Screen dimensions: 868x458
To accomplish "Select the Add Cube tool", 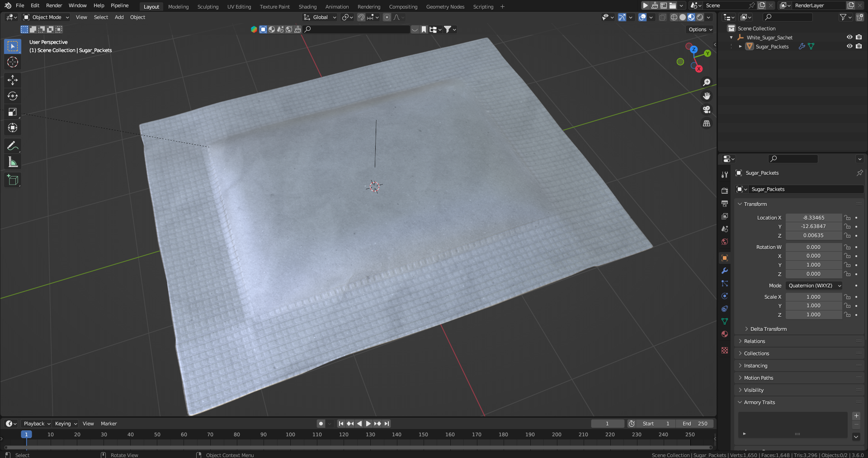I will pyautogui.click(x=13, y=180).
